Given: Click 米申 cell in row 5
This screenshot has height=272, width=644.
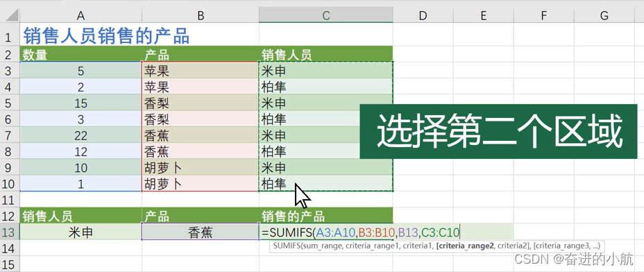Looking at the screenshot, I should [x=325, y=103].
